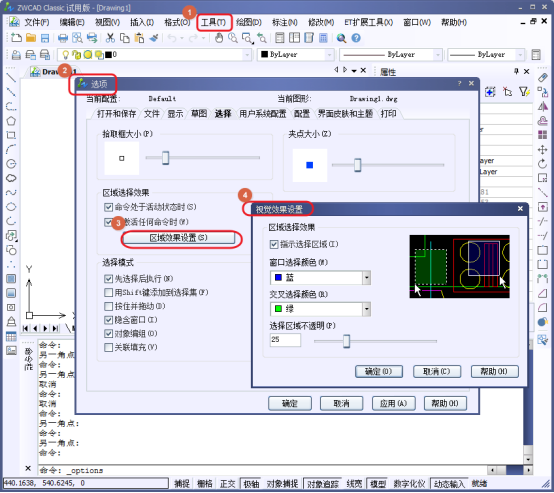Click 应用(A) in Options dialog
This screenshot has height=493, width=554.
[393, 404]
